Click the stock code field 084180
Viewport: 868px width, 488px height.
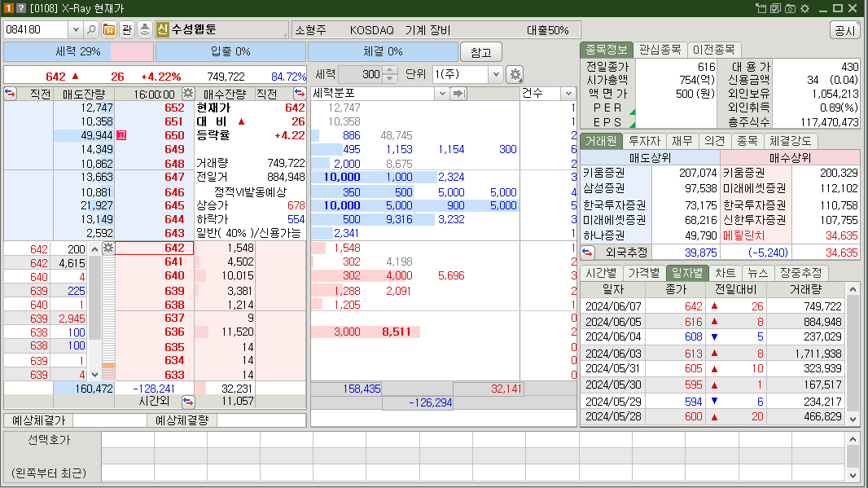[x=37, y=29]
